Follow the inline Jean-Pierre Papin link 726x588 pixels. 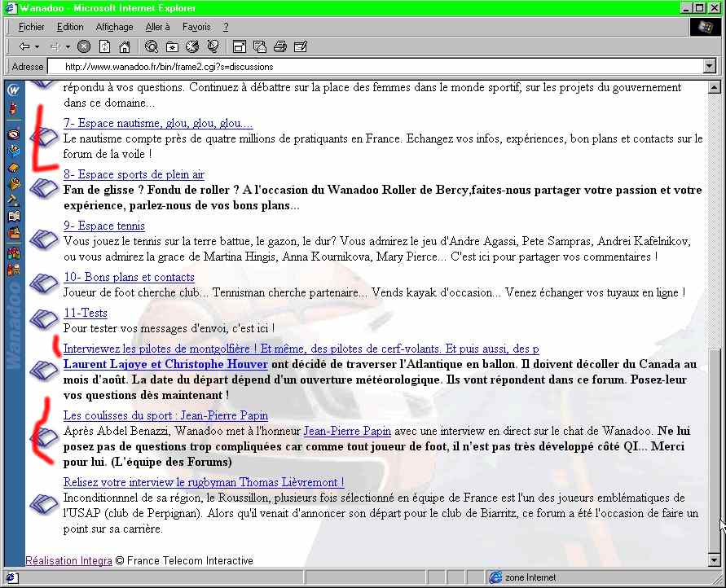(x=347, y=431)
